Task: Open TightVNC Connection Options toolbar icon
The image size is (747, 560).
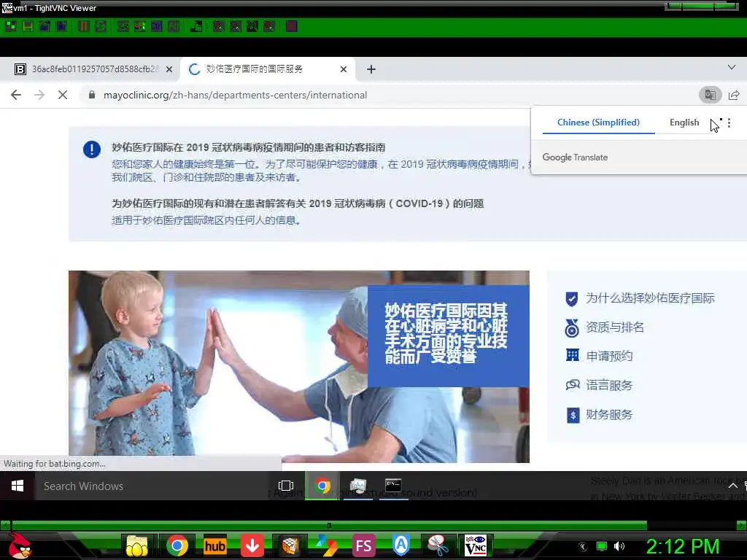Action: tap(44, 26)
